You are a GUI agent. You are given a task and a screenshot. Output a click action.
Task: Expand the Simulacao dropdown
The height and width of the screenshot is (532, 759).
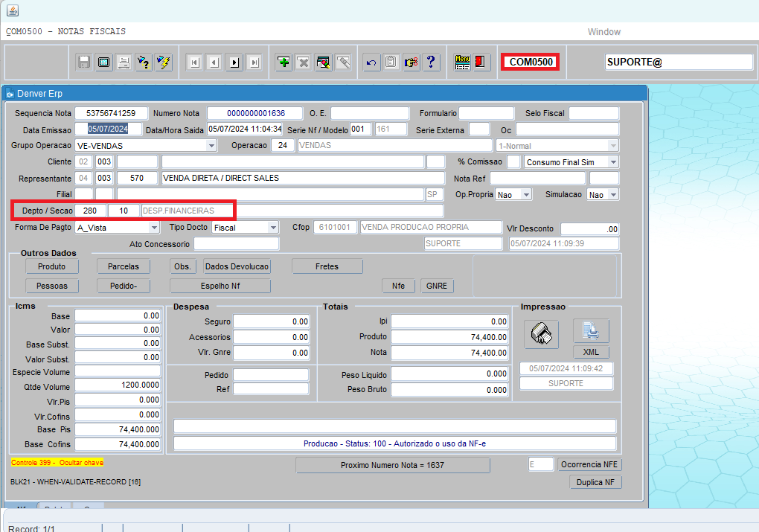(613, 194)
